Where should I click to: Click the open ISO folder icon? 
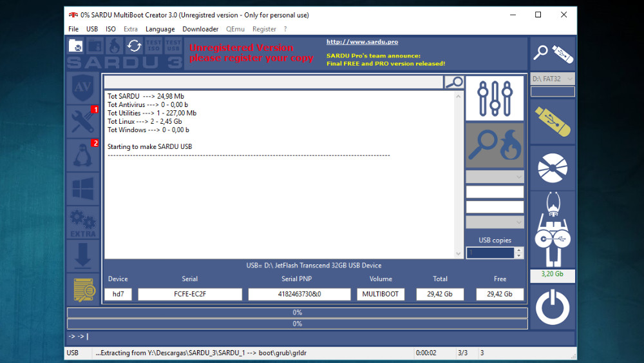[75, 45]
